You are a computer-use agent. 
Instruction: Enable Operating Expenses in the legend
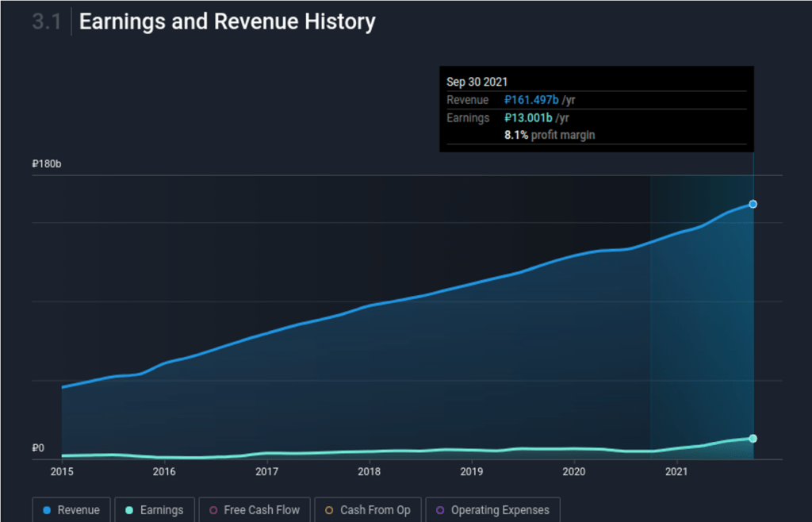(493, 510)
